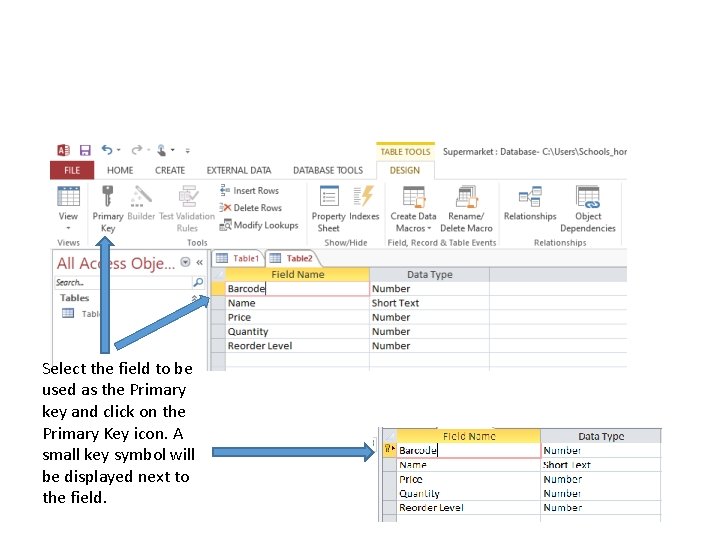Open the All Access Objects pane menu
720x540 pixels.
185,262
